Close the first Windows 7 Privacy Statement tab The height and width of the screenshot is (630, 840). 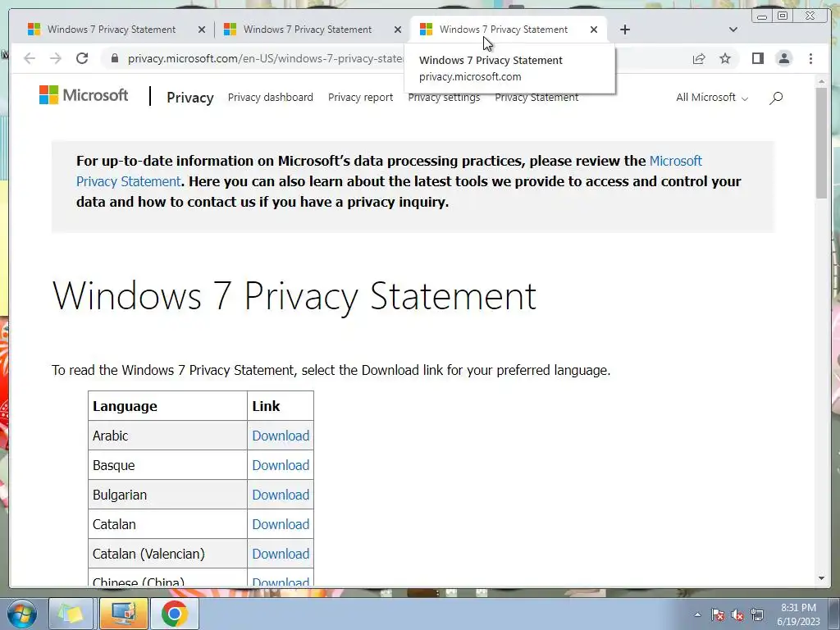202,30
